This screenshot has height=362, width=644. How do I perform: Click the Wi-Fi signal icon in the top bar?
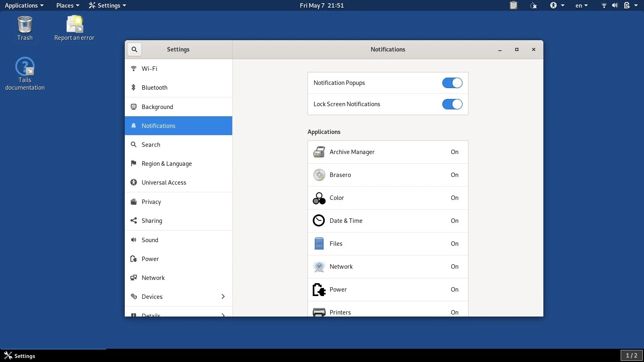pos(604,5)
